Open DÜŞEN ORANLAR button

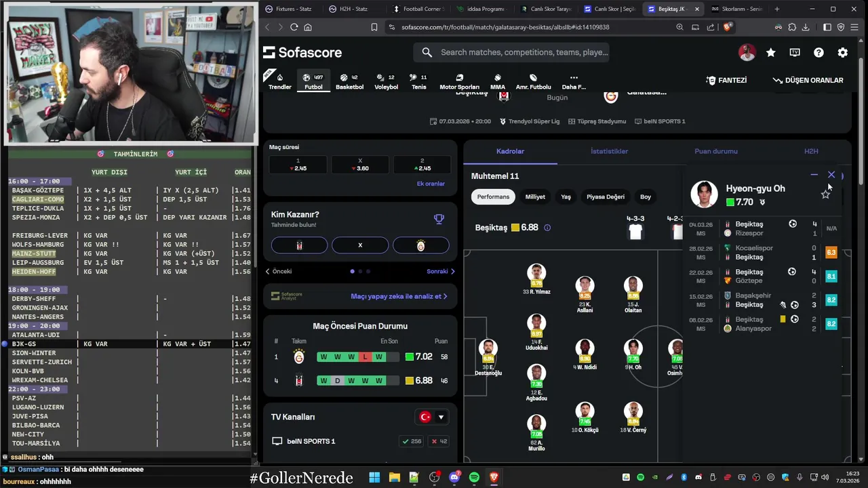pyautogui.click(x=808, y=80)
